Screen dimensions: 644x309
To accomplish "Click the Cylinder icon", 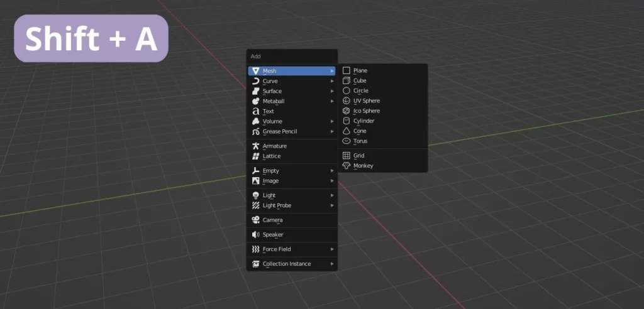I will pyautogui.click(x=347, y=121).
